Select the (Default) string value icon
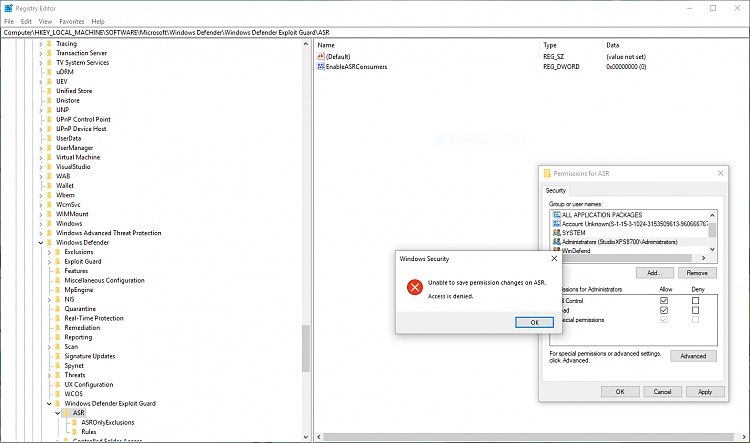This screenshot has width=750, height=443. click(320, 56)
